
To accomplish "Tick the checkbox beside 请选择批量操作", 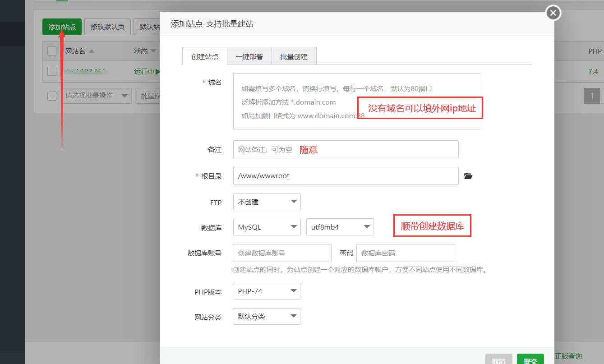I will [x=52, y=96].
